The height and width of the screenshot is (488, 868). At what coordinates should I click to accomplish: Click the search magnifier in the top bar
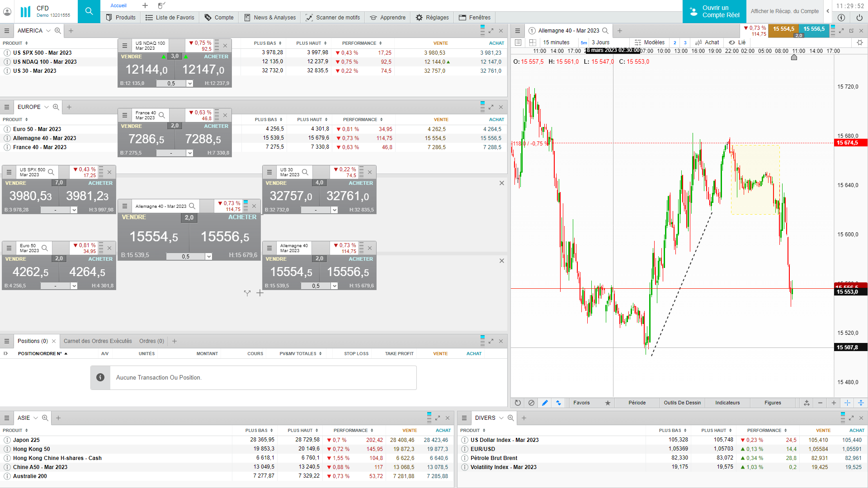(89, 11)
